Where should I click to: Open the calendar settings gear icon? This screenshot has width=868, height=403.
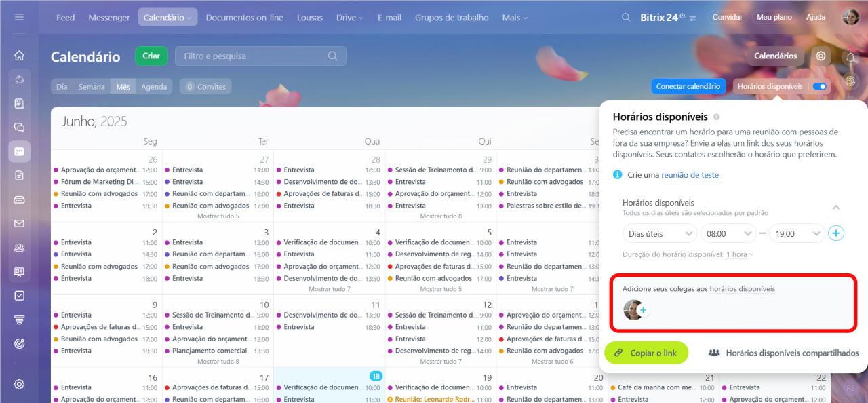(821, 56)
